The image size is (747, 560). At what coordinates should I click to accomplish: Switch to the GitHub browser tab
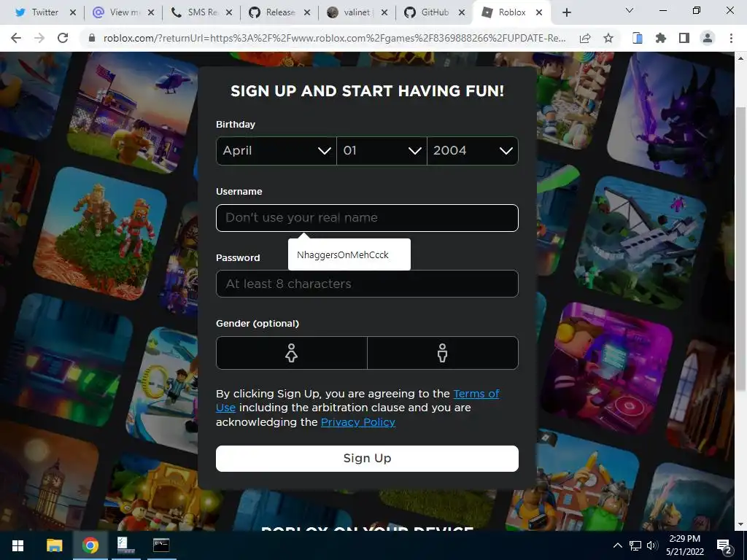pyautogui.click(x=435, y=12)
